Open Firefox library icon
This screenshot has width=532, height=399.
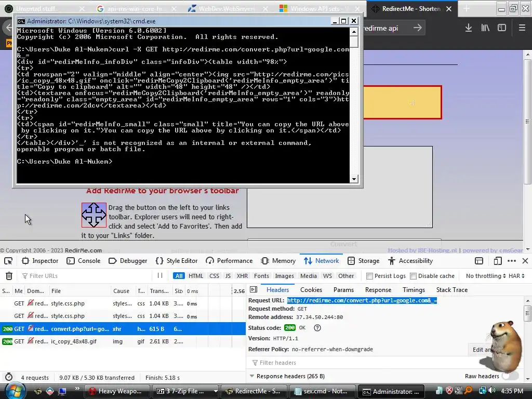click(485, 28)
